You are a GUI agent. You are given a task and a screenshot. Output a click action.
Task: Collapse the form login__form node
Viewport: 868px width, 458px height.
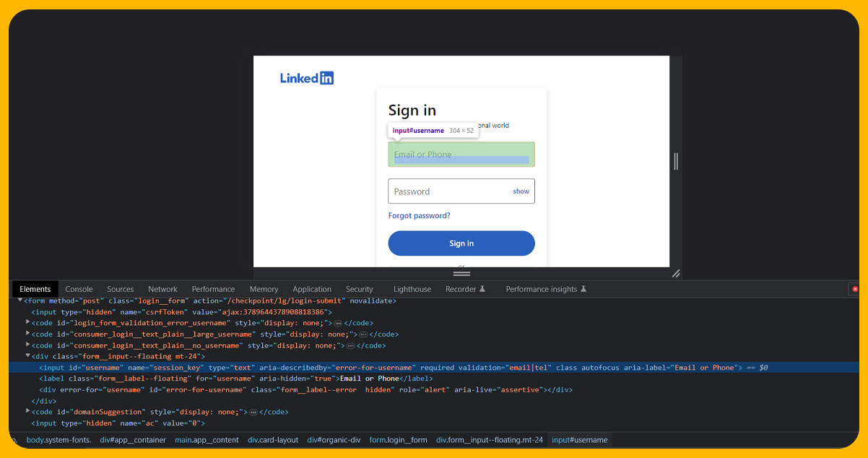click(x=20, y=301)
